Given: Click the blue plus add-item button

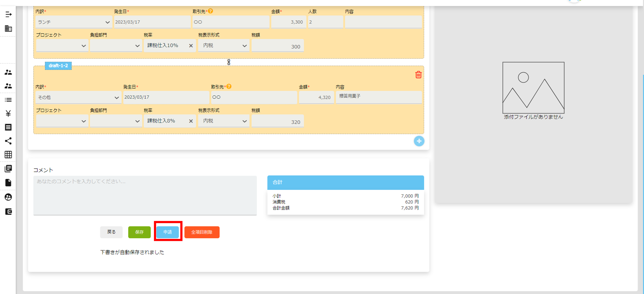Looking at the screenshot, I should [419, 141].
